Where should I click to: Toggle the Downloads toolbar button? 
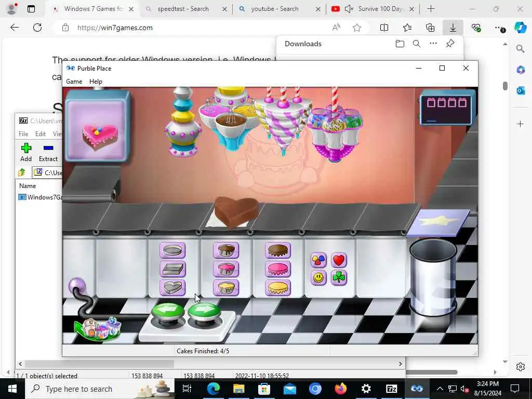click(453, 28)
